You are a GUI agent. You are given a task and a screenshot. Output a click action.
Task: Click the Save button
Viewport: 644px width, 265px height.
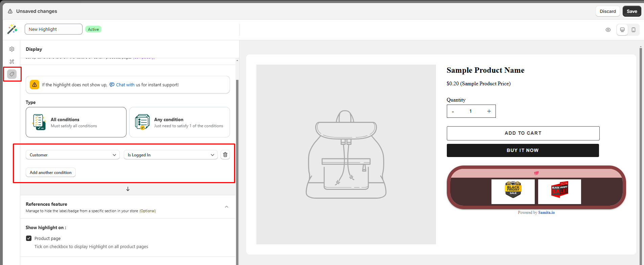[631, 11]
